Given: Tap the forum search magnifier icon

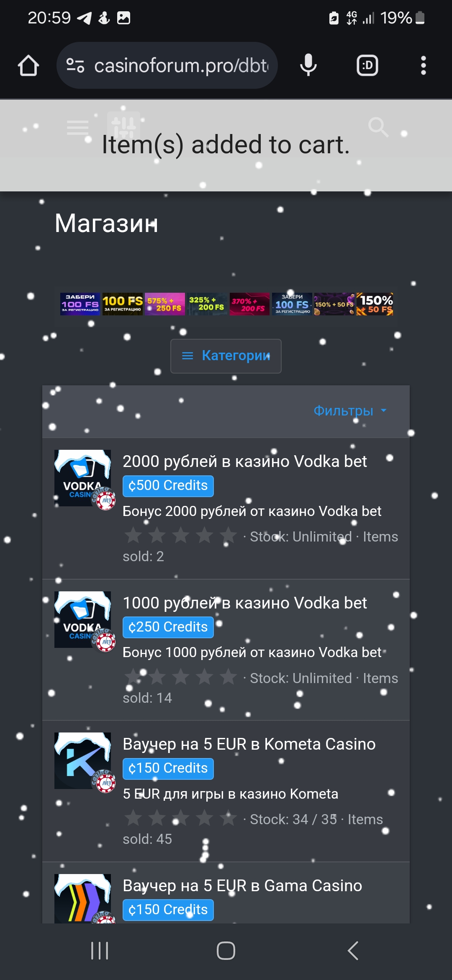Looking at the screenshot, I should point(378,127).
